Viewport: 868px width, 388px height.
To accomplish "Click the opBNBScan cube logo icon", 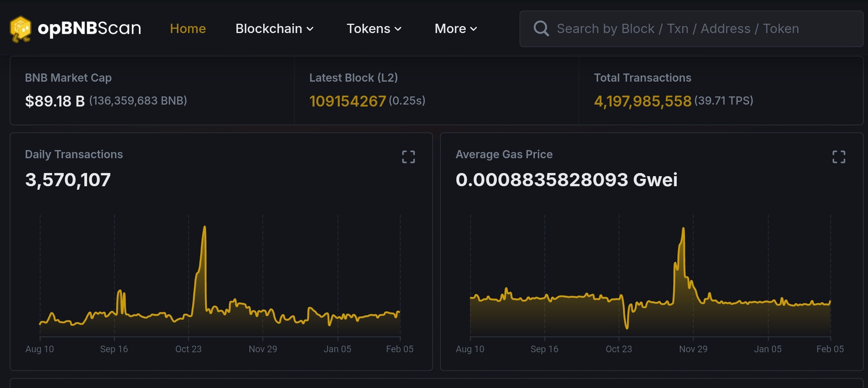I will [21, 29].
